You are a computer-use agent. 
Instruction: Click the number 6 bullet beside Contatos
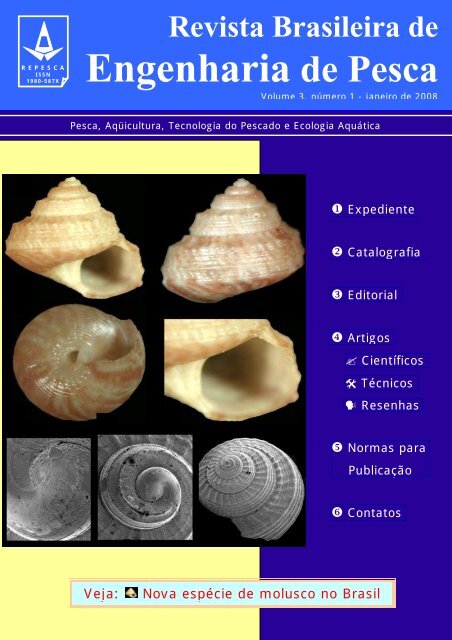[x=337, y=512]
